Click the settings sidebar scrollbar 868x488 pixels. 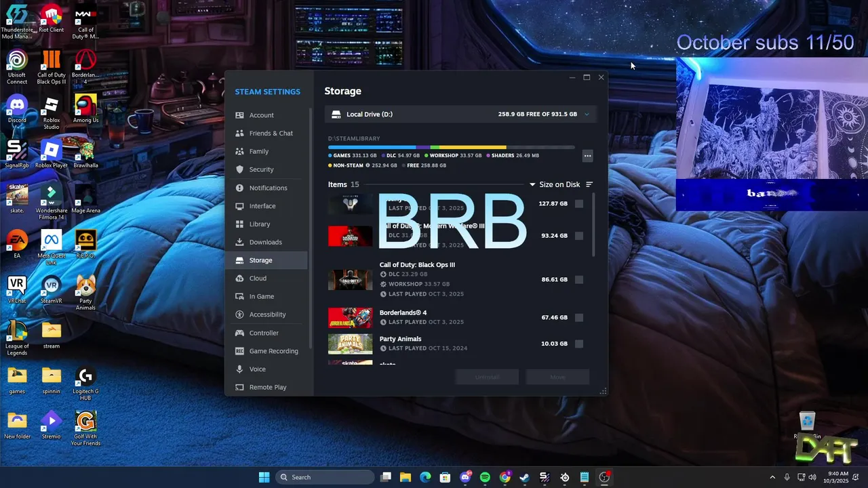[311, 227]
